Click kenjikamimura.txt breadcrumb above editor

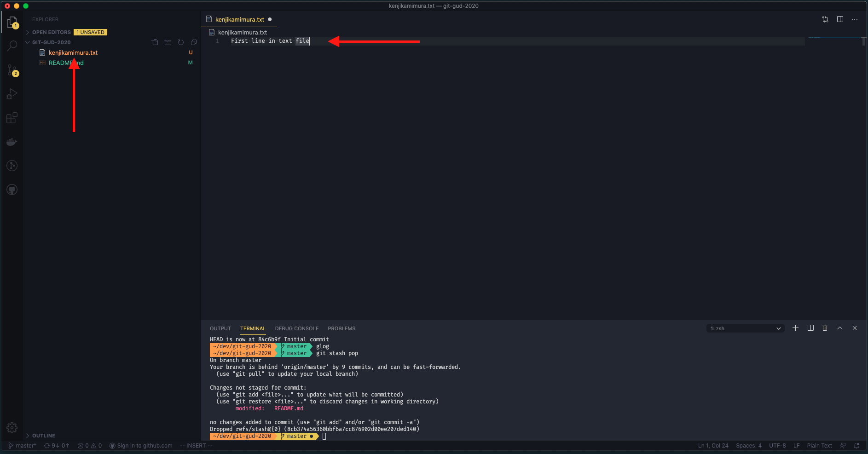[243, 32]
